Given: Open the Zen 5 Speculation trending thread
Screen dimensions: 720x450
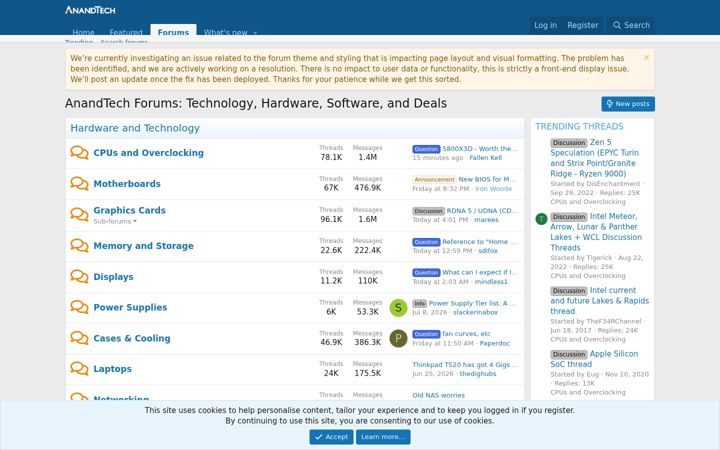Looking at the screenshot, I should click(x=595, y=158).
